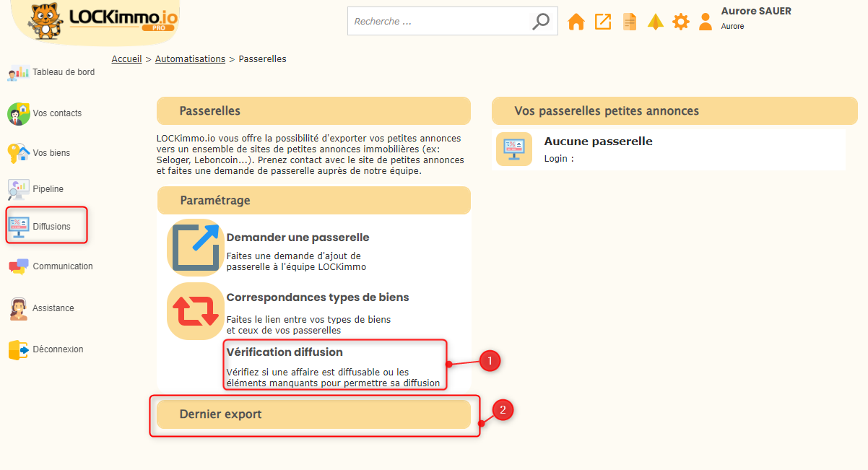Click the Passerelles breadcrumb text
Screen dimensions: 868x470
[262, 59]
